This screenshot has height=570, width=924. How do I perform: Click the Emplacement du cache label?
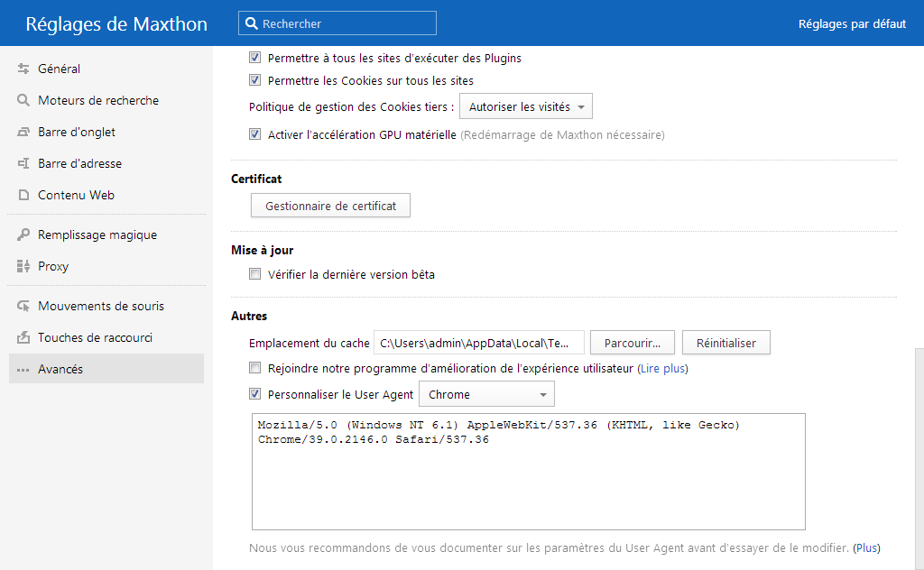pos(310,343)
